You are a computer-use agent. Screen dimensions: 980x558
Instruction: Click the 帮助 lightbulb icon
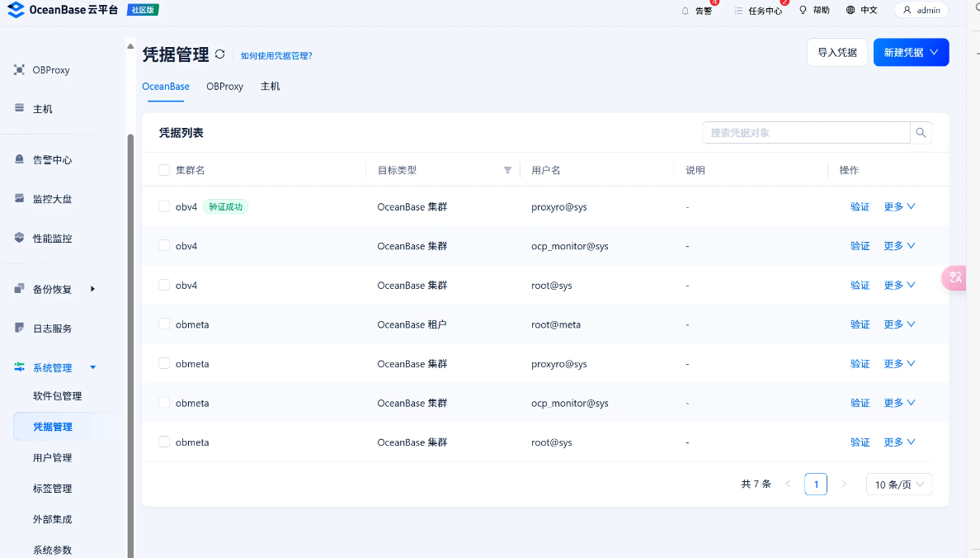coord(803,10)
